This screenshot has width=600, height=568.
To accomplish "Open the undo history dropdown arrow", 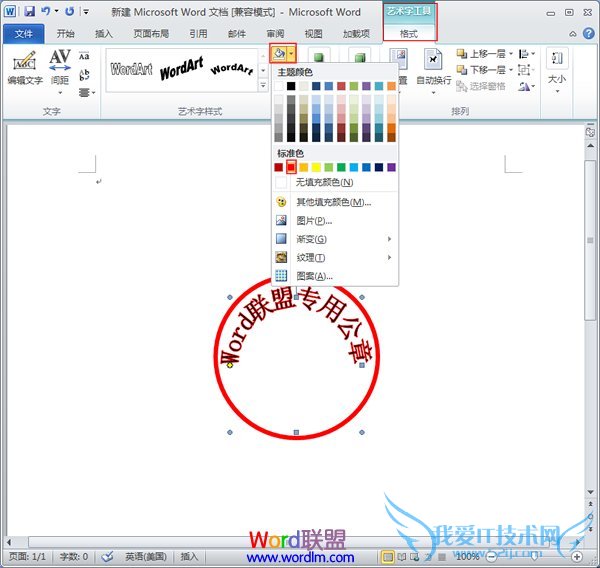I will 56,11.
